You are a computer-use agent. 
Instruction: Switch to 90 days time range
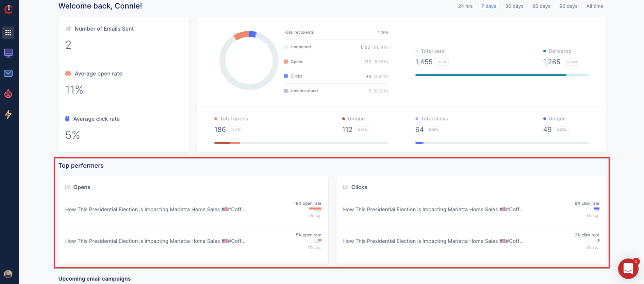pos(568,6)
